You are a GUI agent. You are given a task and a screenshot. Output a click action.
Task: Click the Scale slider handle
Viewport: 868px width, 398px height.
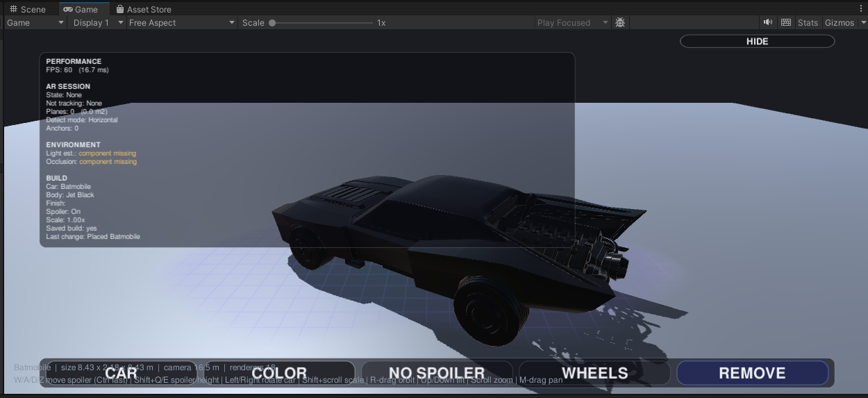pyautogui.click(x=272, y=23)
